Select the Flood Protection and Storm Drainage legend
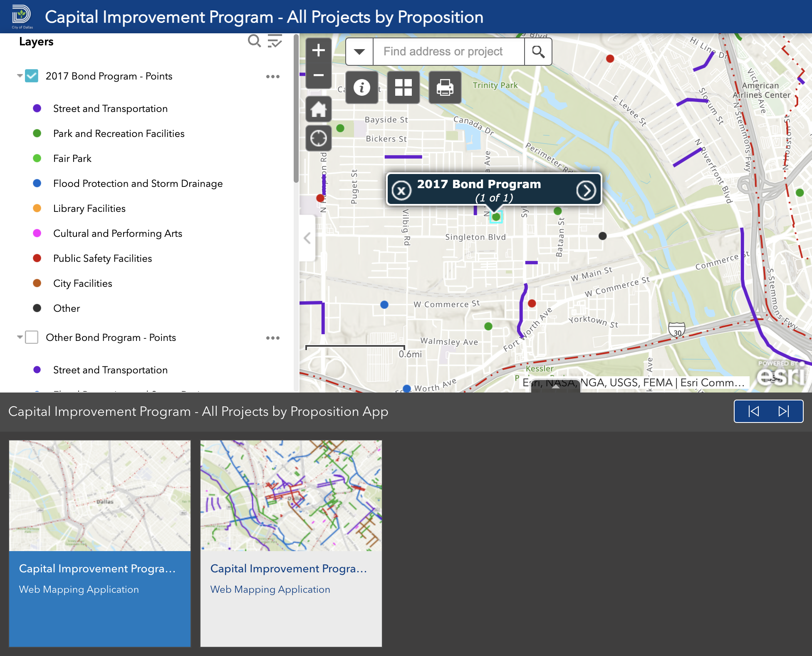 [138, 184]
